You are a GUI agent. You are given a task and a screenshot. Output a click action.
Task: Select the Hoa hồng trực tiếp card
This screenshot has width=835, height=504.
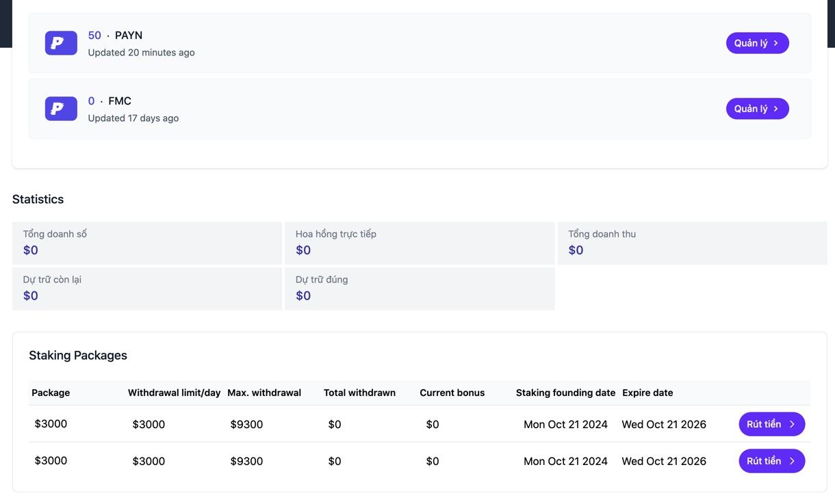[x=420, y=243]
